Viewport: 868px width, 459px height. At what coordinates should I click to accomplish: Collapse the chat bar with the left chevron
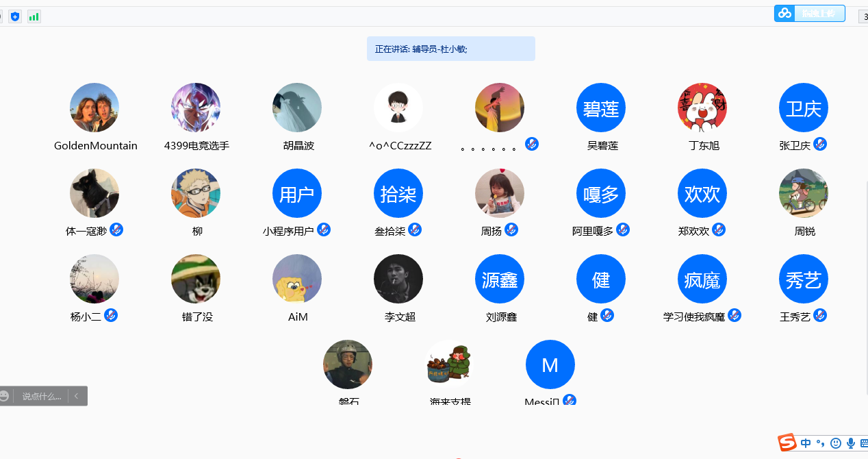tap(77, 396)
